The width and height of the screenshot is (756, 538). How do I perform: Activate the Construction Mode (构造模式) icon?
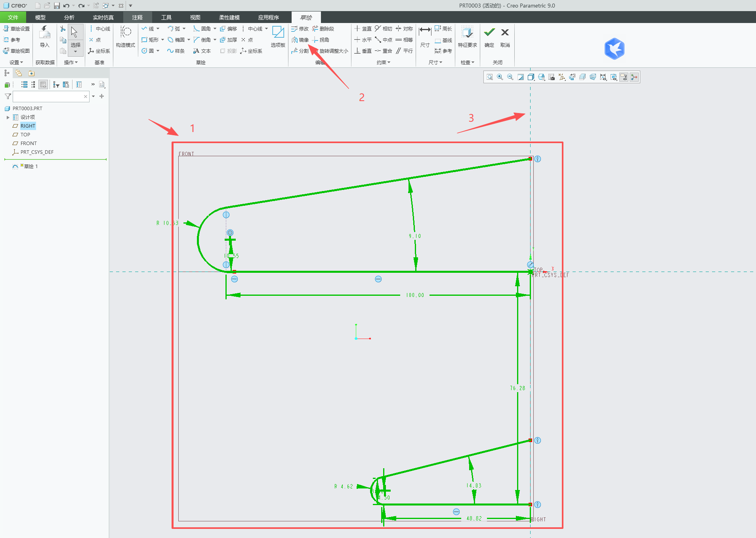(126, 37)
